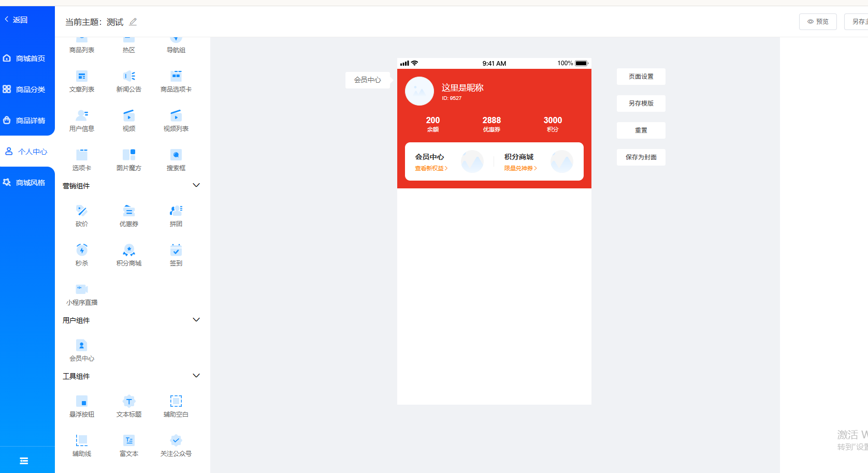This screenshot has width=868, height=473.
Task: Open the 商城风格 sidebar tab
Action: point(27,183)
